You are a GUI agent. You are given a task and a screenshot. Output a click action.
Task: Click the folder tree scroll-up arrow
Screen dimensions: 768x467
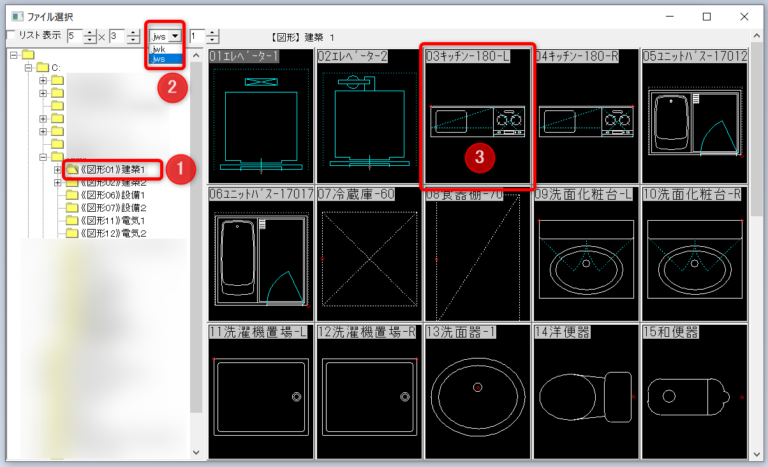pos(196,55)
